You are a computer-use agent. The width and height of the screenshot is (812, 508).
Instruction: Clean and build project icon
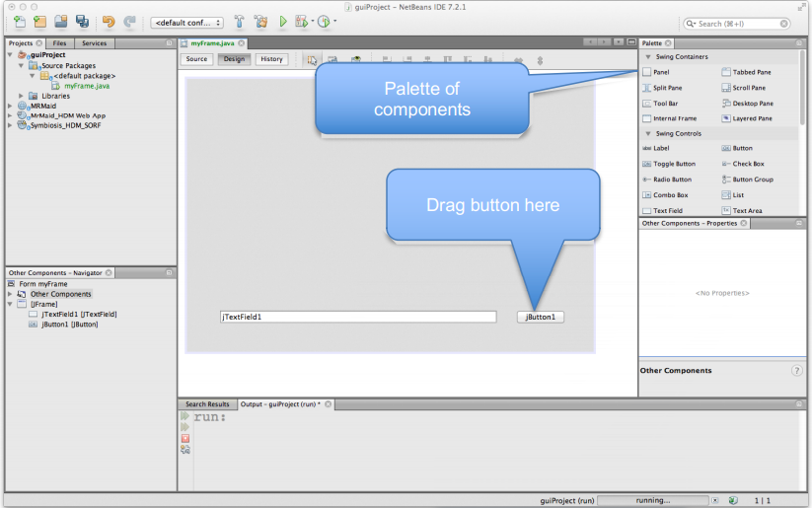261,22
